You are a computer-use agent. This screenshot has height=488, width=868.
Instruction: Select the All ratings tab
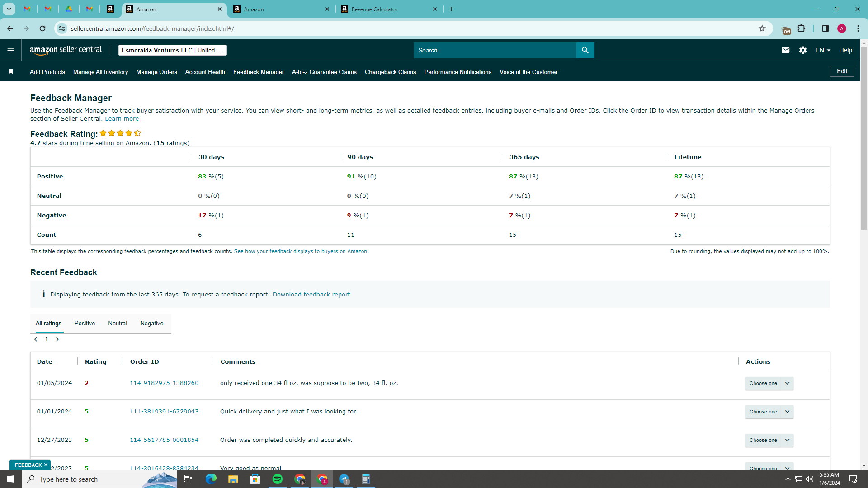(x=48, y=324)
